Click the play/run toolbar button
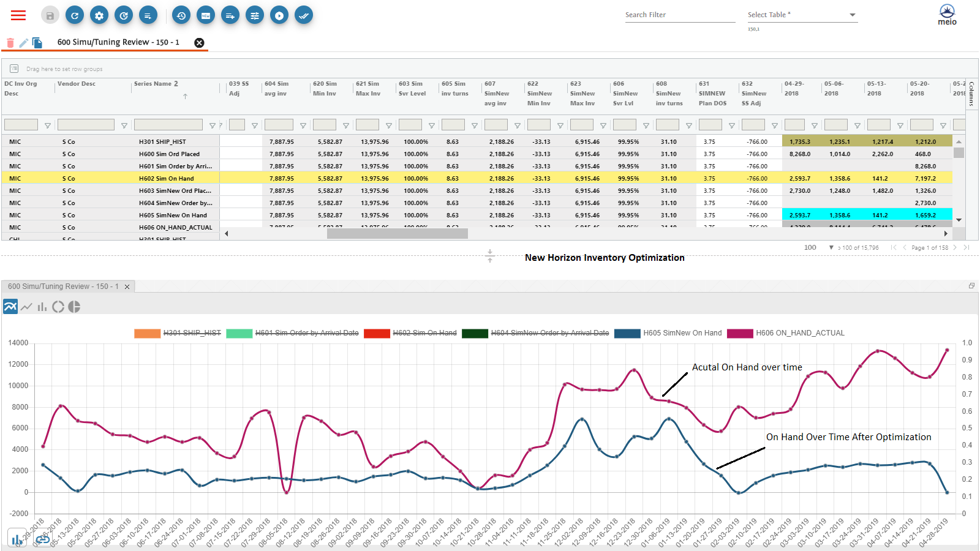Image resolution: width=980 pixels, height=551 pixels. [x=279, y=15]
